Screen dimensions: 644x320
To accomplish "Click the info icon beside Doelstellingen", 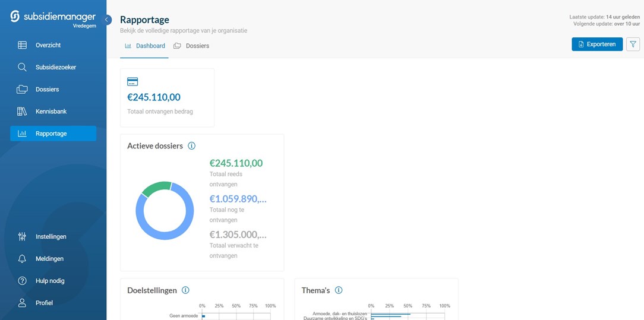I will point(185,290).
